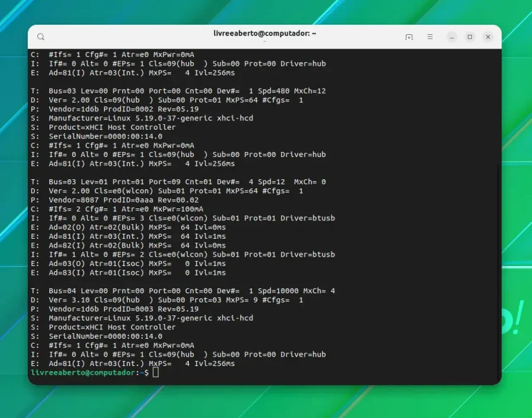This screenshot has width=532, height=418.
Task: Select the line with Cls=09(hub ) Prot=01 MxPS=64
Action: [167, 100]
